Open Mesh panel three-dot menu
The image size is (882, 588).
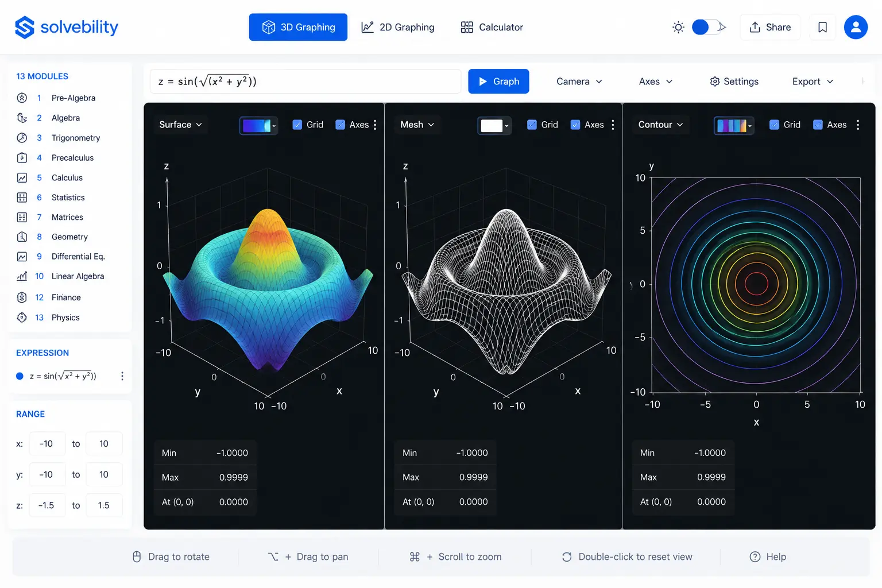pos(613,125)
